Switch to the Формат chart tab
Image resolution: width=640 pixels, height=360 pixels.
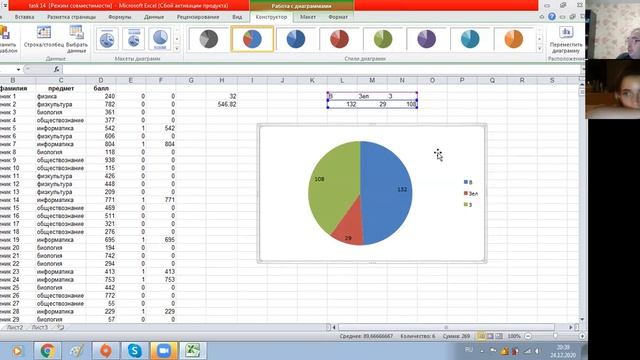coord(338,17)
